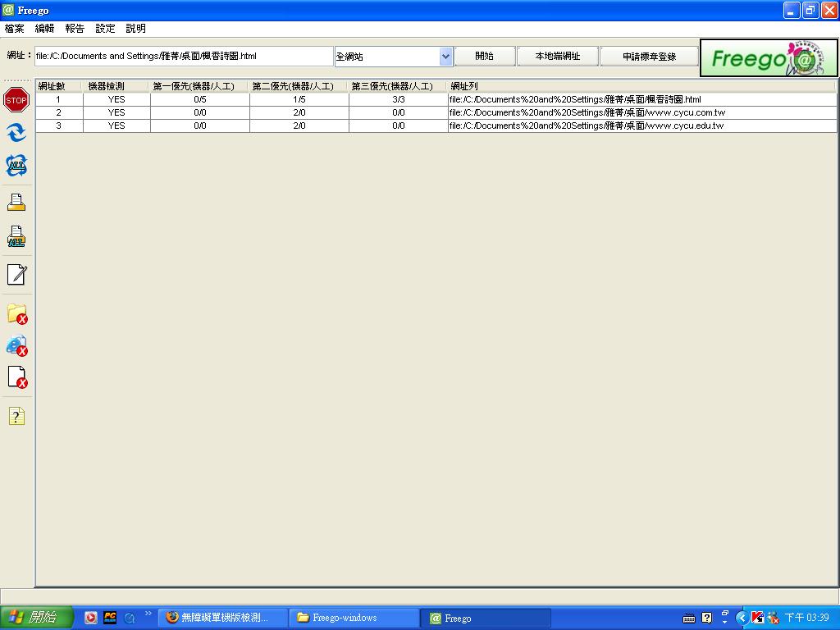Click the 本地端網址 button
Viewport: 840px width, 630px height.
point(558,57)
